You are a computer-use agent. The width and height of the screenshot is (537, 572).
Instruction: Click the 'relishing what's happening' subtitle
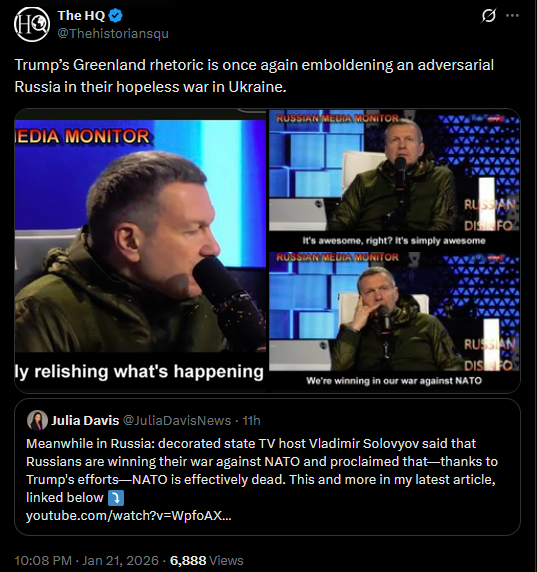click(140, 371)
